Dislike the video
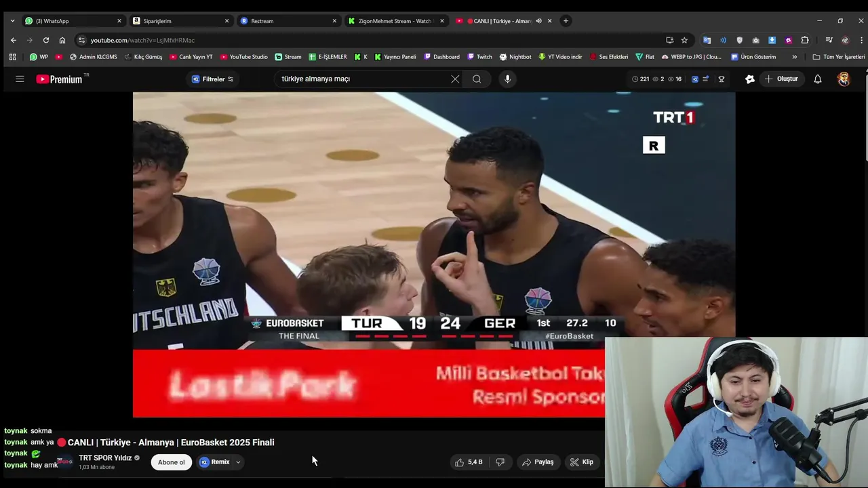Viewport: 868px width, 488px height. pyautogui.click(x=500, y=462)
